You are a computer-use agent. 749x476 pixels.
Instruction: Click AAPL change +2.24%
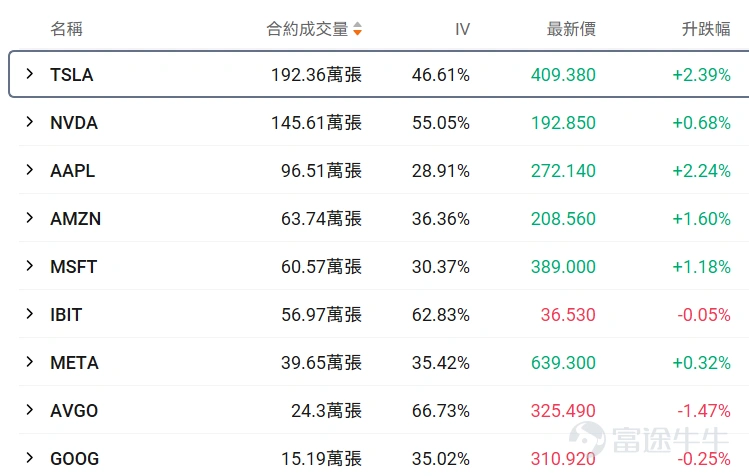701,171
